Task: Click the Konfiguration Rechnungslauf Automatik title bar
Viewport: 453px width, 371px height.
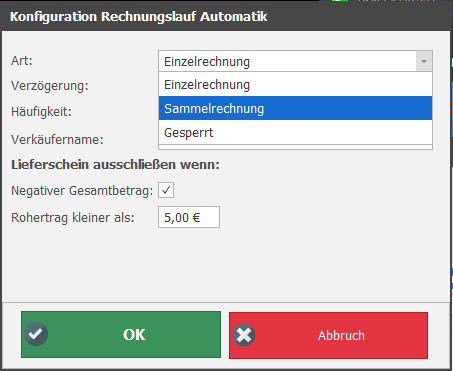Action: (226, 16)
